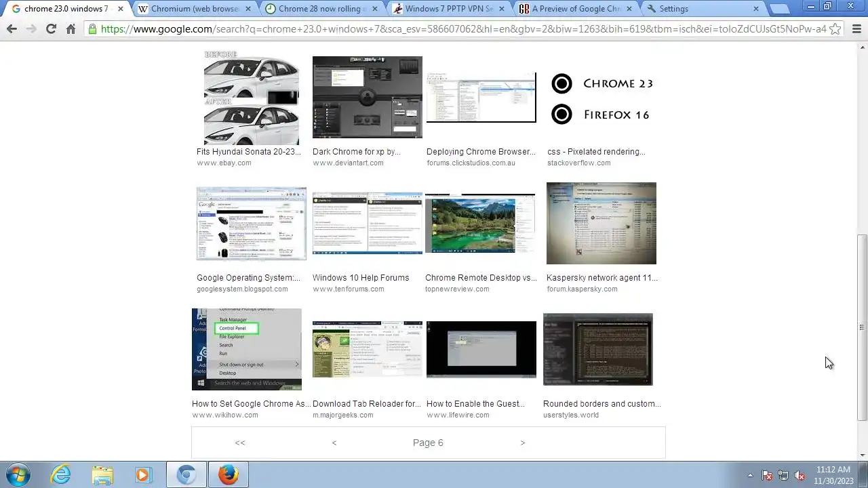Click the www.wikihow.com source text
The width and height of the screenshot is (868, 488).
225,415
